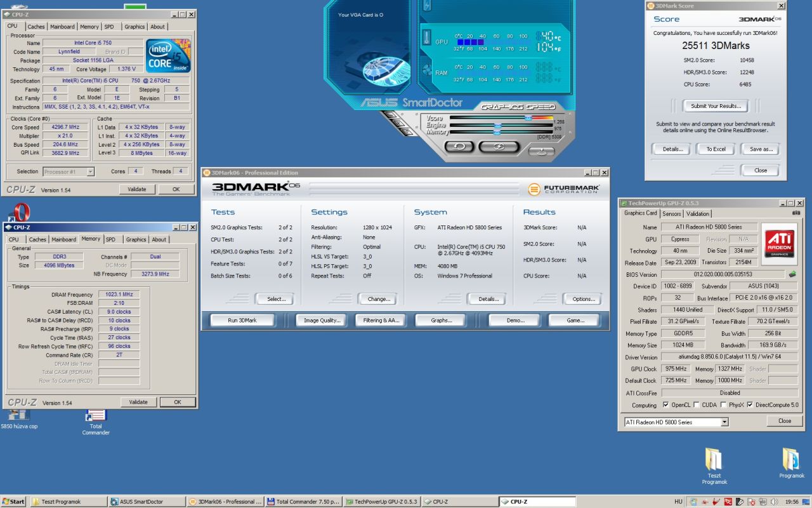
Task: Open the Processor #1 selection dropdown
Action: tap(90, 171)
